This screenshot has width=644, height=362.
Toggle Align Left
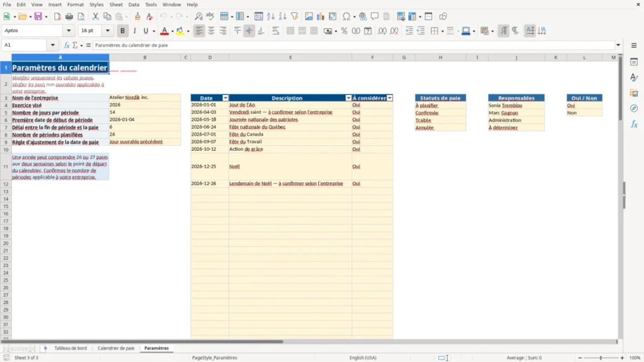(199, 31)
